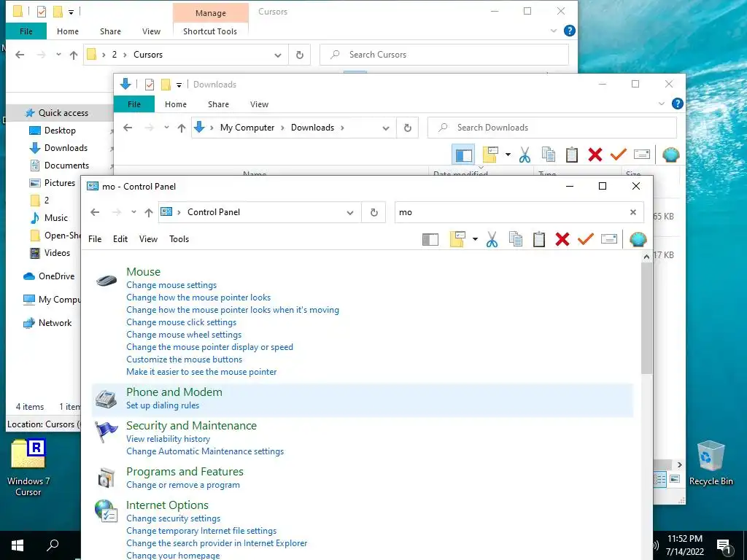Image resolution: width=747 pixels, height=560 pixels.
Task: Click the shell icon in Control Panel toolbar
Action: [x=638, y=239]
